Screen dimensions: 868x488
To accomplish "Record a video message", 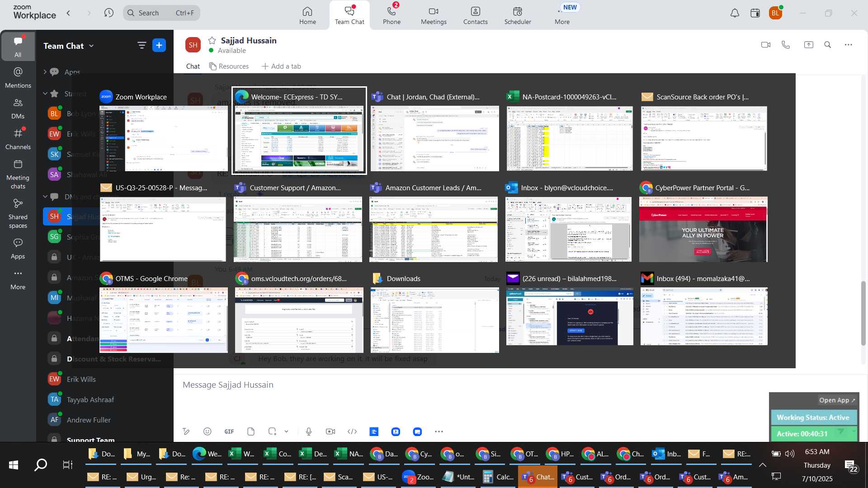I will [x=330, y=432].
